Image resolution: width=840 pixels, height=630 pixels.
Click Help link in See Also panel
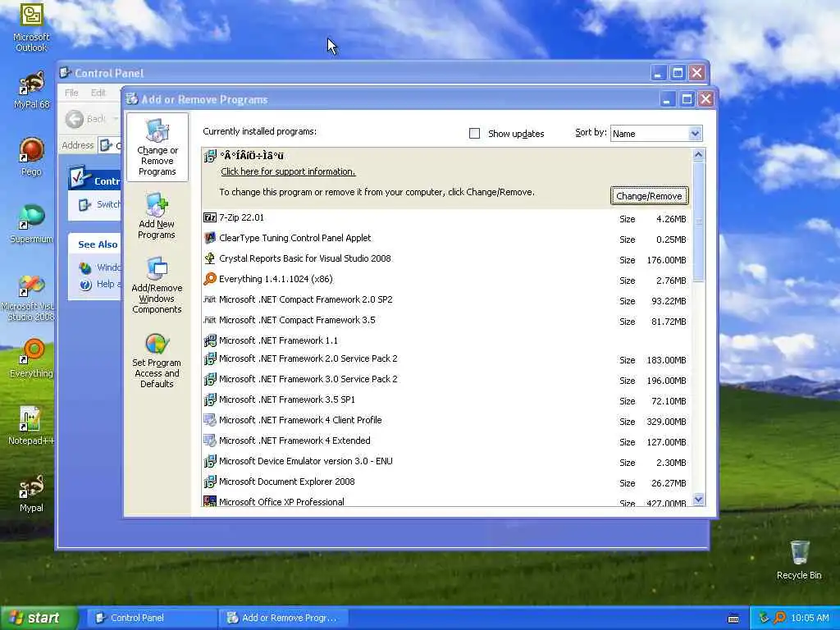pyautogui.click(x=99, y=285)
